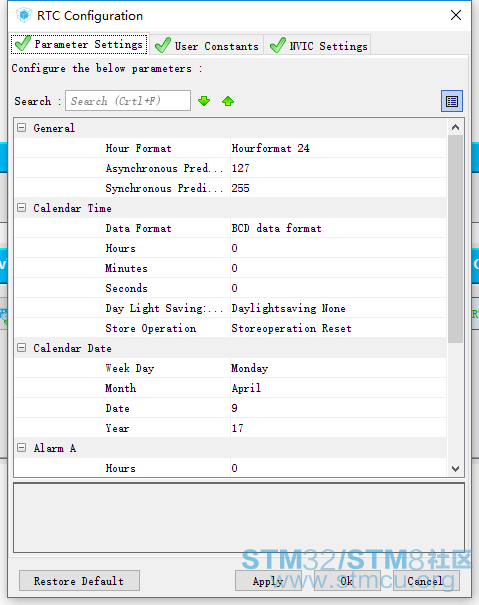Click the Synchronous Predi... parameter label
The height and width of the screenshot is (605, 479).
click(x=164, y=188)
